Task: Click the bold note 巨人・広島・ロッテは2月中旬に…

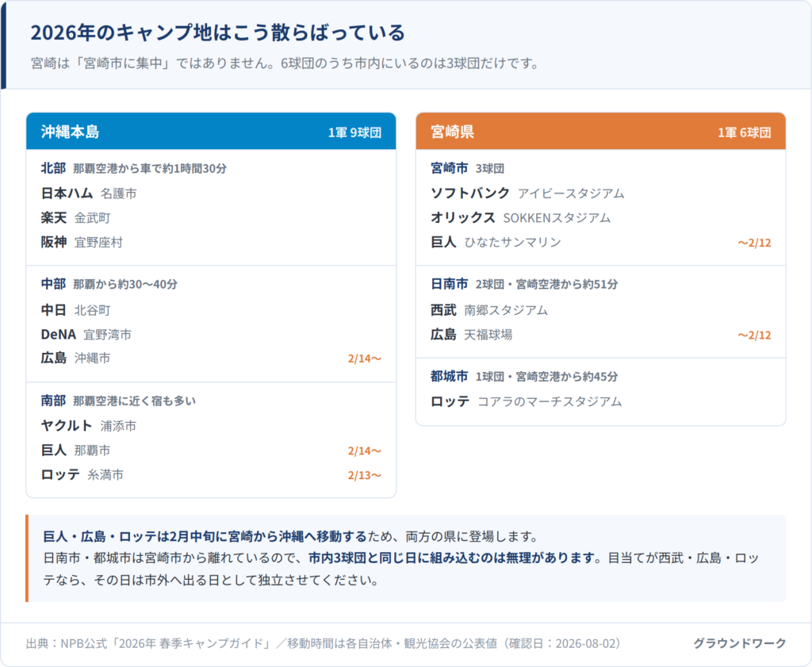Action: click(205, 536)
